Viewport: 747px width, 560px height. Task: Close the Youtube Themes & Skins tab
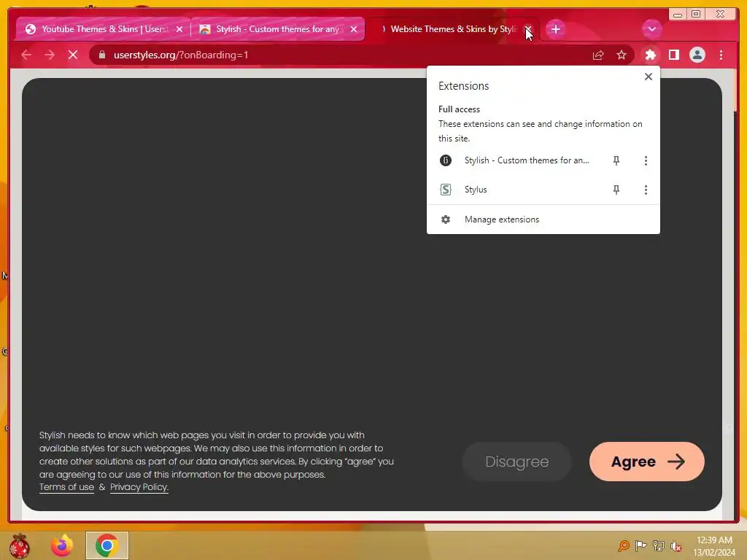(179, 29)
